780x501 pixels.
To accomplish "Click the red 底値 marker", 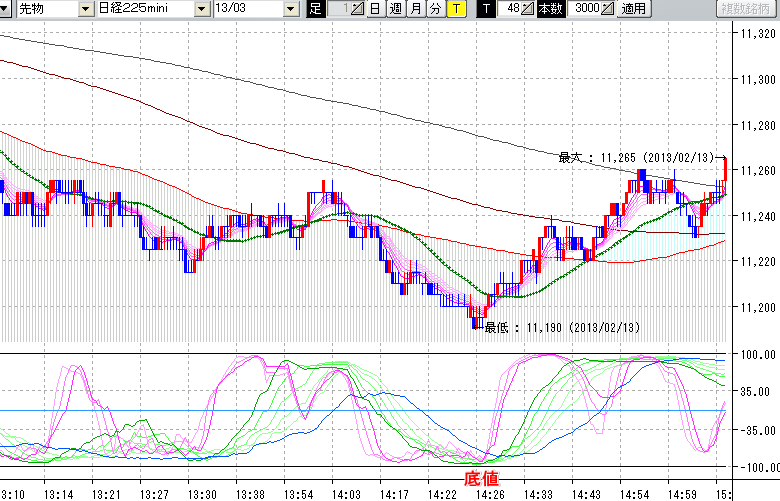I will [481, 479].
